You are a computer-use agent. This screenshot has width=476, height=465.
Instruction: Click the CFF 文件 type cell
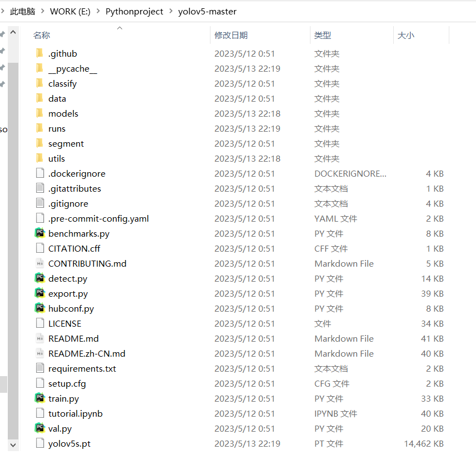[330, 248]
